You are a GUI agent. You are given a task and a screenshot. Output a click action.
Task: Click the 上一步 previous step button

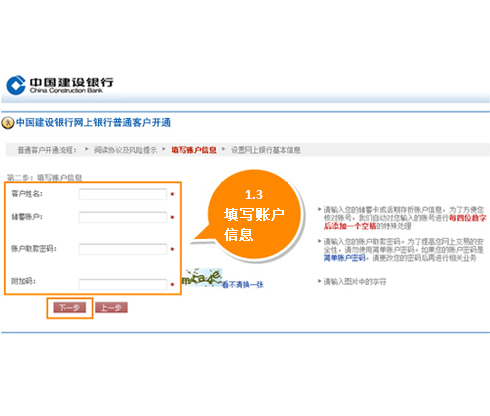pos(111,308)
